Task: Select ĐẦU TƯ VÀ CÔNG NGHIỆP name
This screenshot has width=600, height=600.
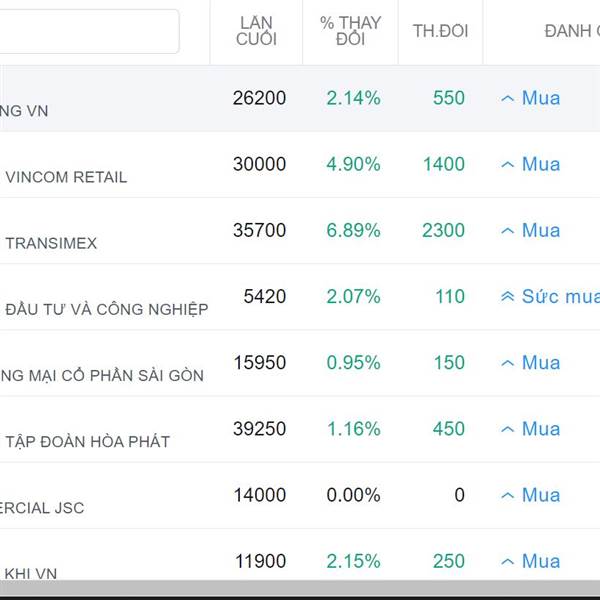Action: click(x=107, y=309)
